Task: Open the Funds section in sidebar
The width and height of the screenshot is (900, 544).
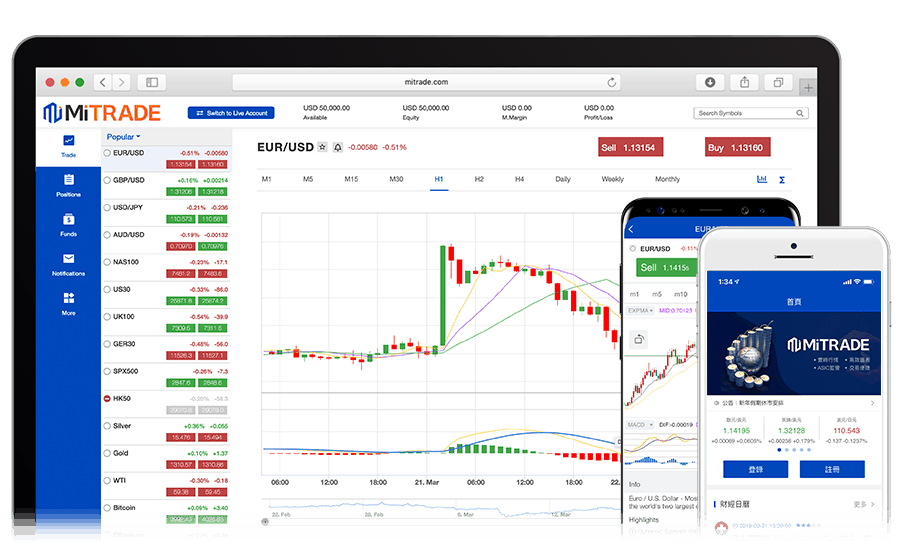Action: pyautogui.click(x=68, y=225)
